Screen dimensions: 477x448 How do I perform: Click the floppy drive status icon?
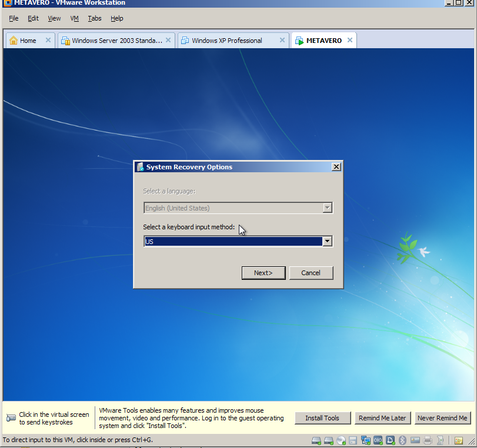[x=353, y=440]
